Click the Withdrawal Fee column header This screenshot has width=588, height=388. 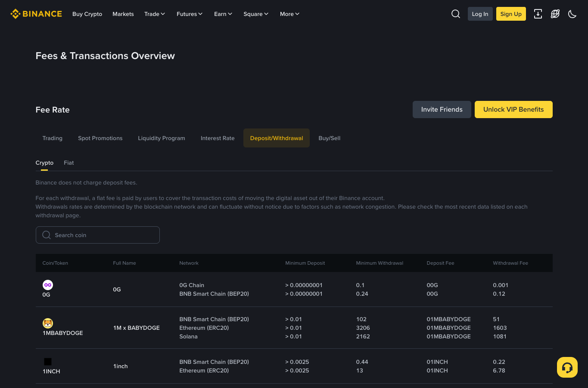click(x=510, y=263)
